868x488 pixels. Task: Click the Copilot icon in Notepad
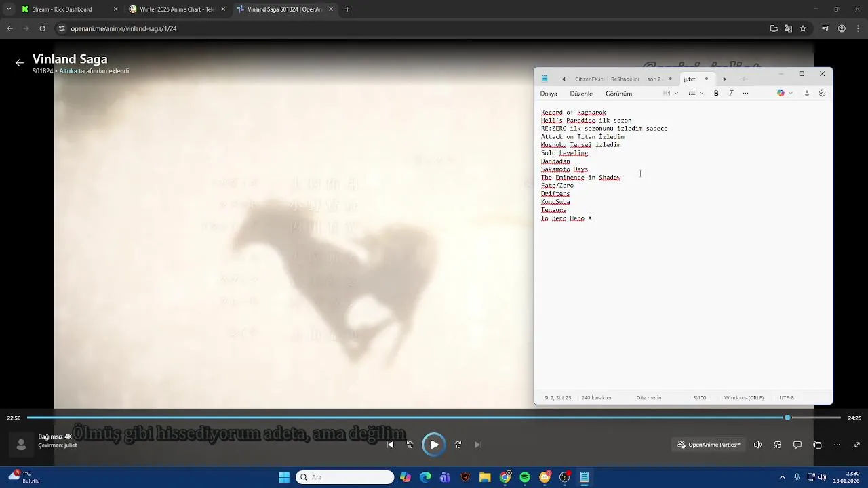tap(781, 94)
